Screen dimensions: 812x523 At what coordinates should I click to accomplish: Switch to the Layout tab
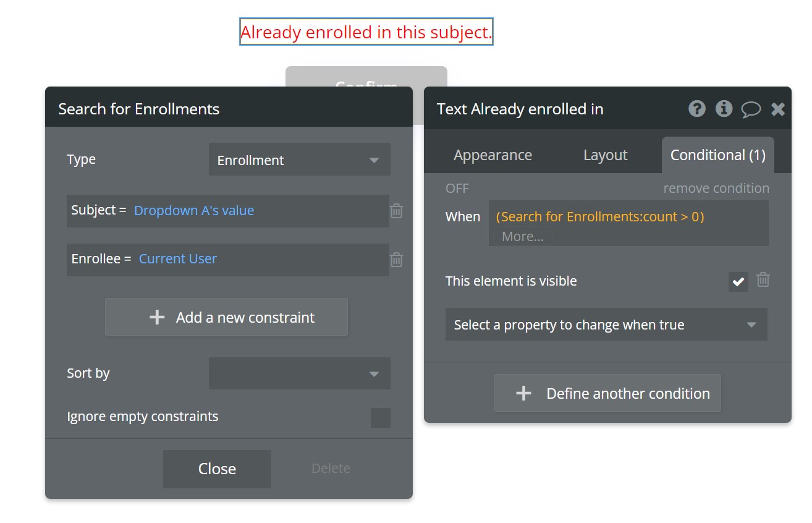tap(605, 155)
